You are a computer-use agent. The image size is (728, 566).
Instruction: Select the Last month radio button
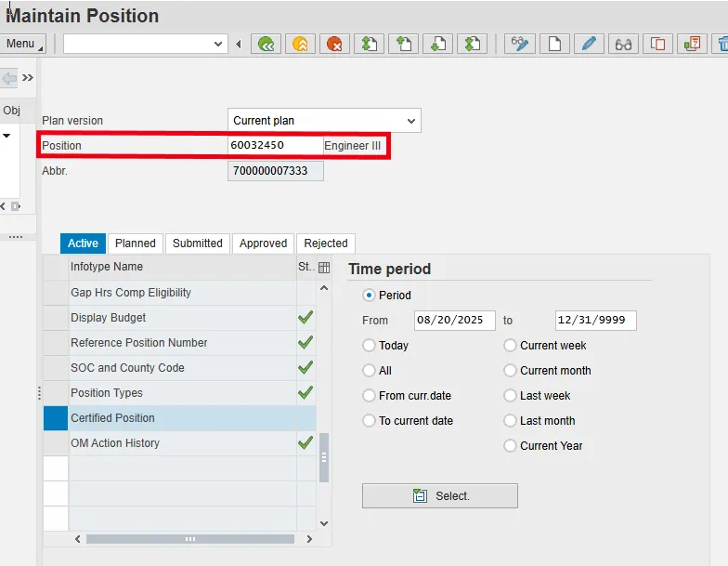511,420
